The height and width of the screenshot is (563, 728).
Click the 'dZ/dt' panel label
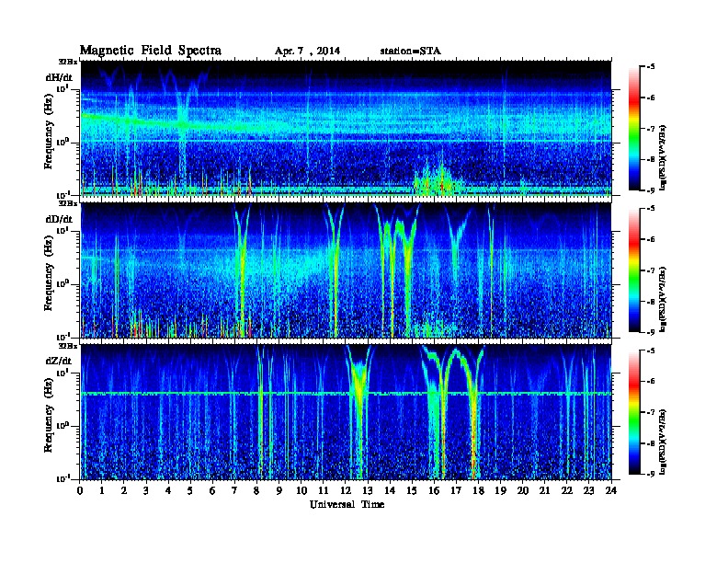(x=59, y=361)
